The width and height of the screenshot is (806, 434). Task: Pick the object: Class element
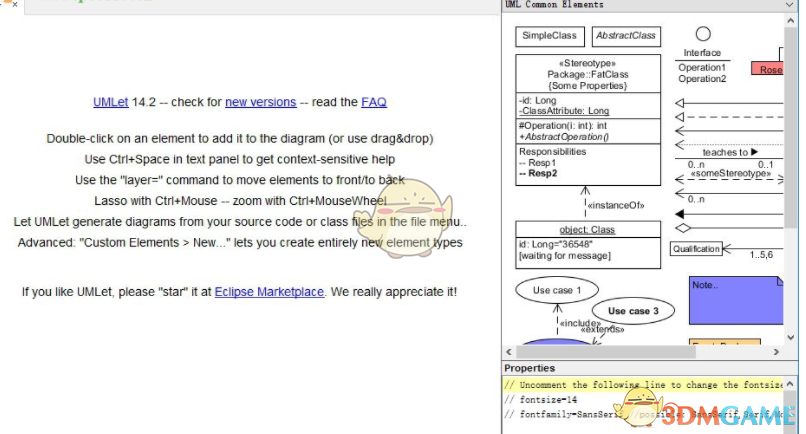[588, 245]
